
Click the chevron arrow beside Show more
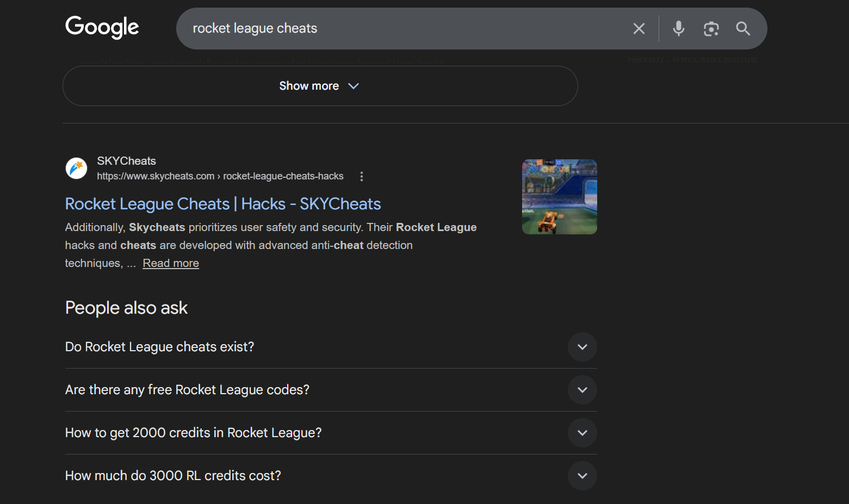point(354,86)
